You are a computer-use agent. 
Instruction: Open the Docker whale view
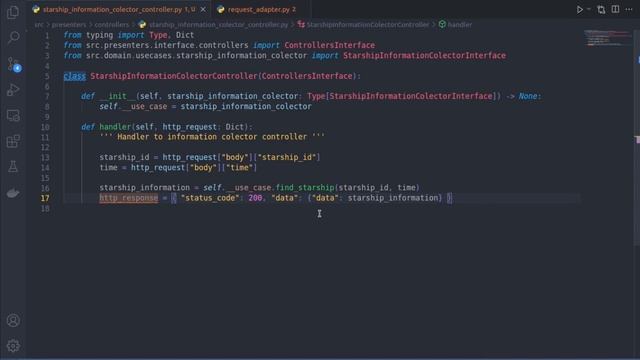click(13, 193)
